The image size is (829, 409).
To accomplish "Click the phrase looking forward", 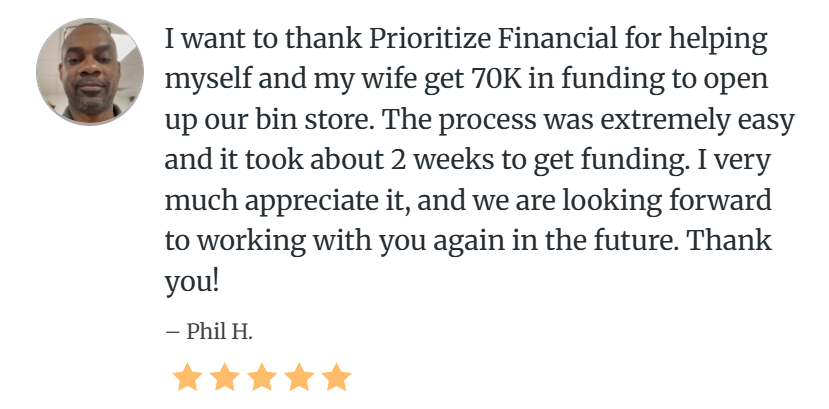I will click(x=666, y=201).
